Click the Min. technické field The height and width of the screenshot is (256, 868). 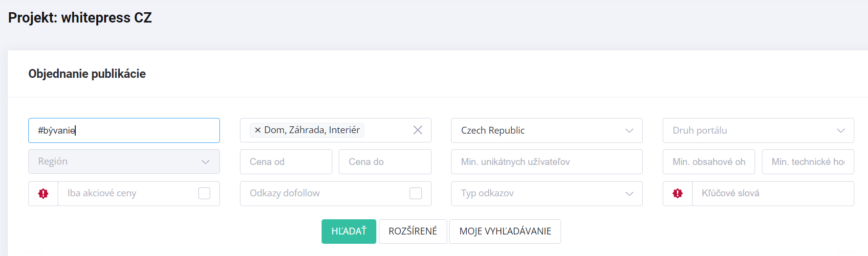[x=808, y=162]
